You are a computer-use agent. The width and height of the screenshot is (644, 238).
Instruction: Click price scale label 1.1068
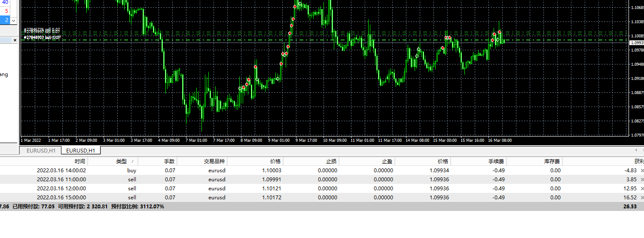[637, 8]
